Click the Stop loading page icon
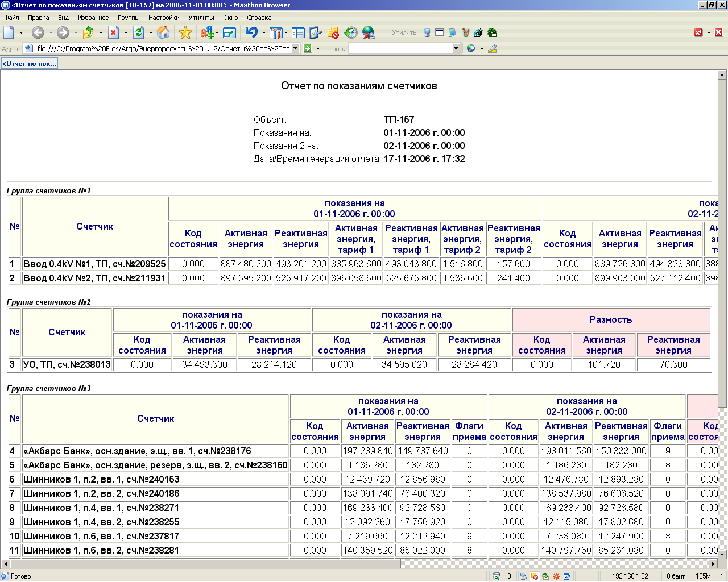The width and height of the screenshot is (728, 582). pyautogui.click(x=113, y=33)
